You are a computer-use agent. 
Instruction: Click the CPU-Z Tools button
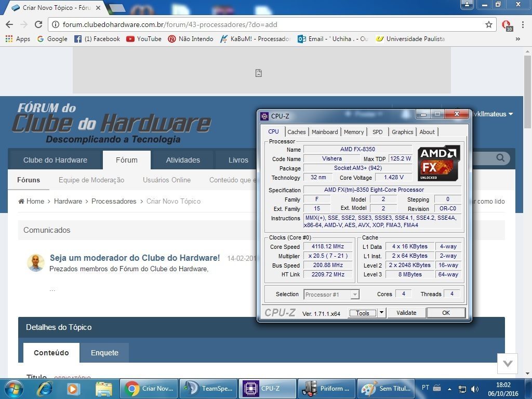tap(362, 313)
